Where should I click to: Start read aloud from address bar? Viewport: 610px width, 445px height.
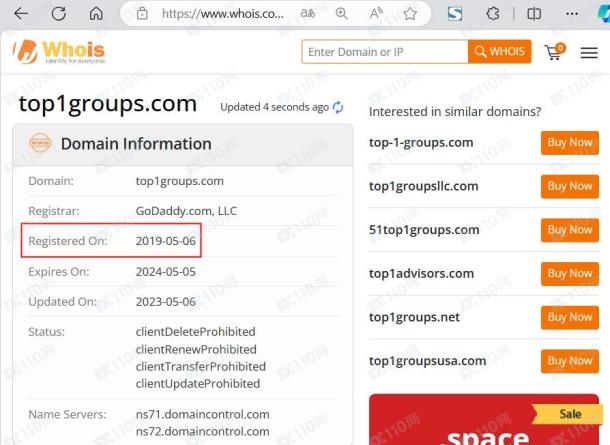(x=376, y=14)
